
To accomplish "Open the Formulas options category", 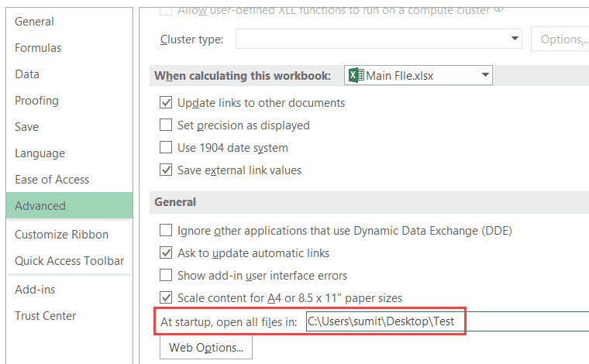I will [x=38, y=48].
